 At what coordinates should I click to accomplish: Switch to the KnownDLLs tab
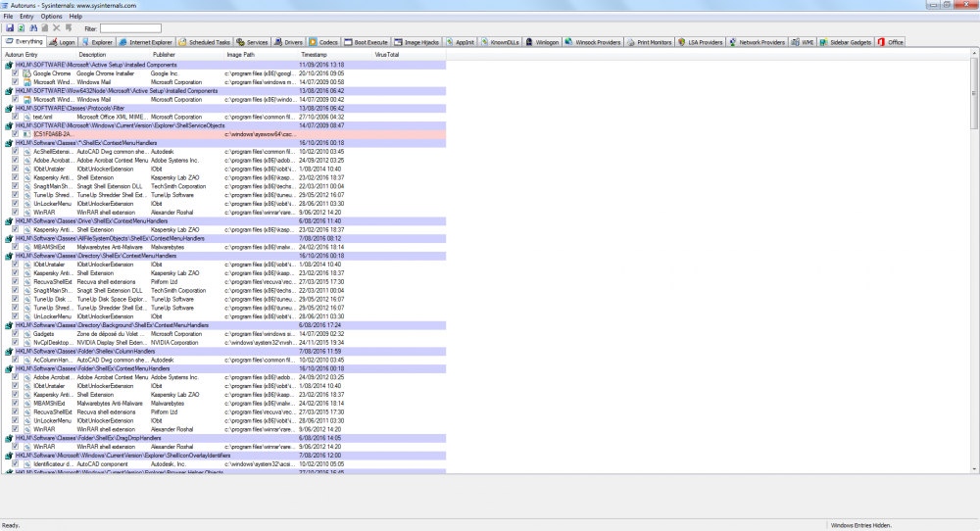pos(500,42)
